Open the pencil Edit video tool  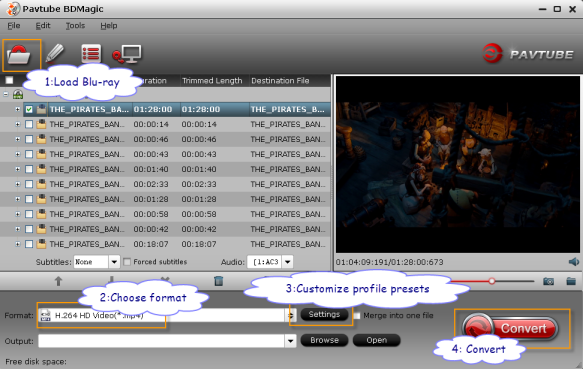[x=55, y=54]
